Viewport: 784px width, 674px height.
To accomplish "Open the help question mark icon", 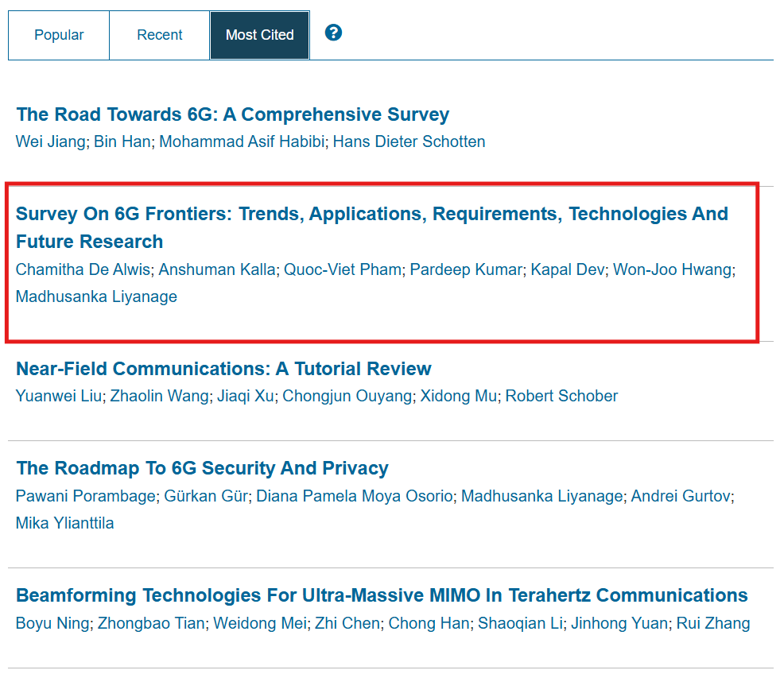I will coord(333,33).
